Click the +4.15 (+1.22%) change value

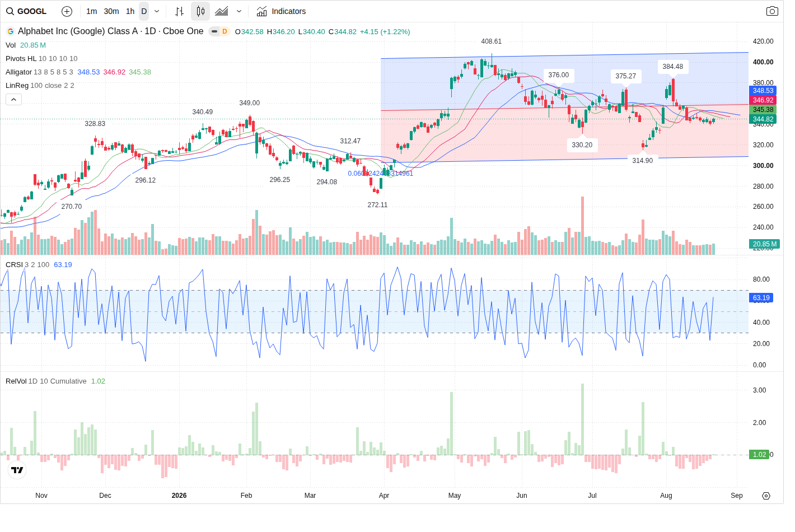coord(385,32)
